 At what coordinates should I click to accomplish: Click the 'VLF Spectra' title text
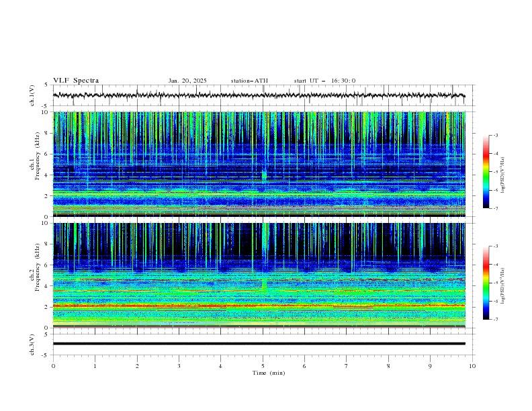point(76,81)
